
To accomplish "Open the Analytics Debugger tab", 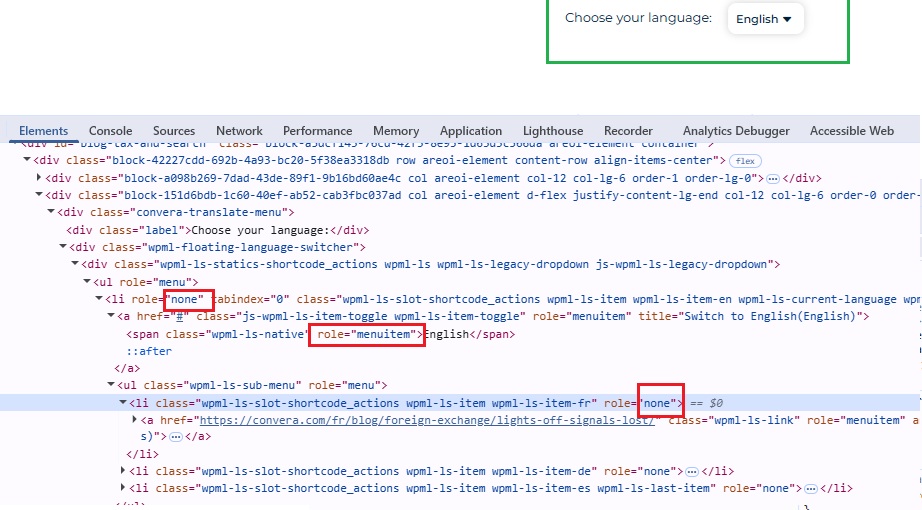I will coord(736,131).
